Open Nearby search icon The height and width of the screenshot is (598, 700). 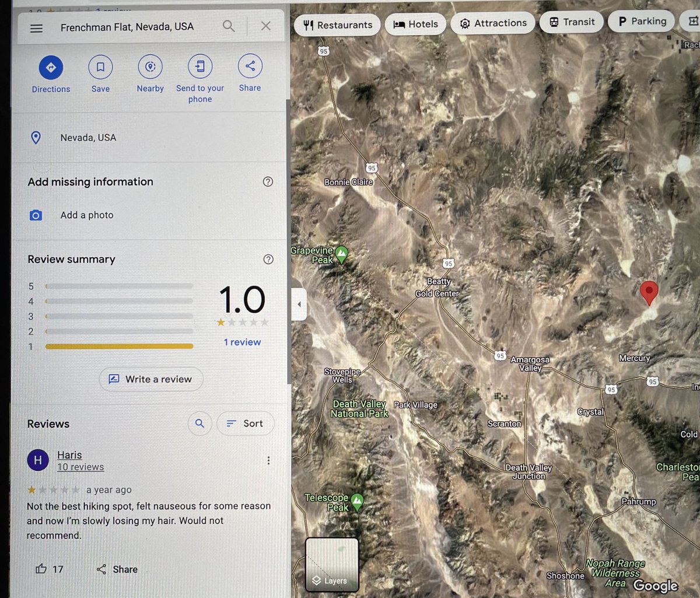coord(150,67)
